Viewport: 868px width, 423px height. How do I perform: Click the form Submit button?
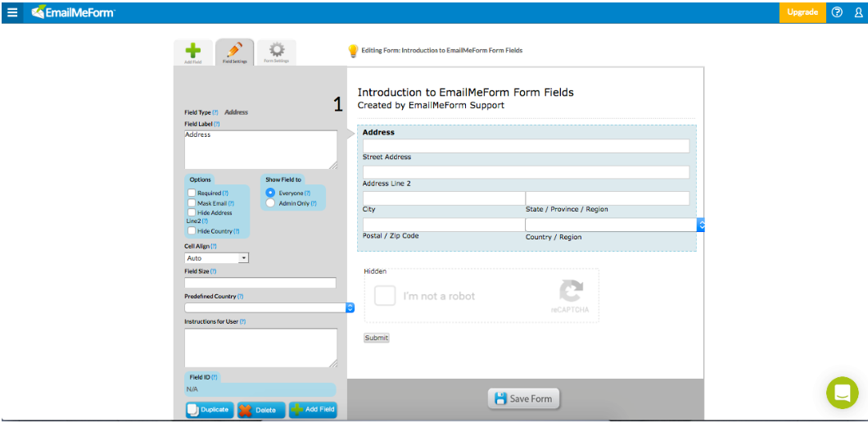[x=377, y=338]
